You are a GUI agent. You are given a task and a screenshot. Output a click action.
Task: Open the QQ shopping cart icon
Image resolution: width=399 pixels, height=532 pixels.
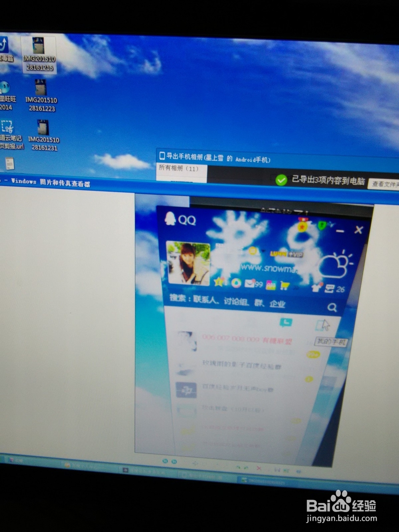point(284,286)
